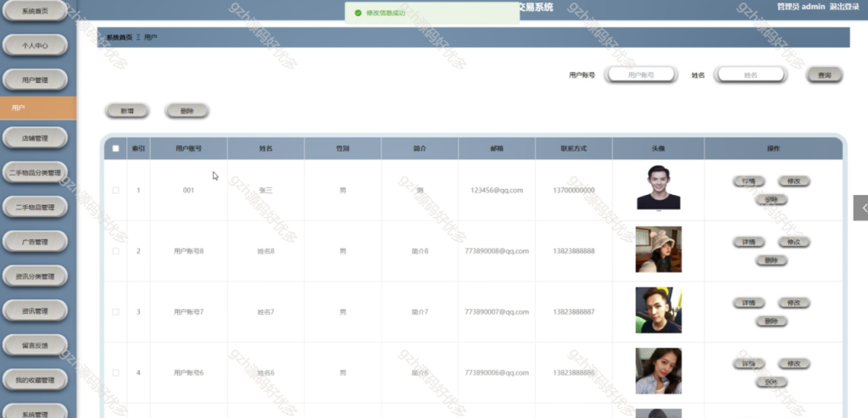
Task: Check the checkbox for 用户账号8 row
Action: coord(115,251)
